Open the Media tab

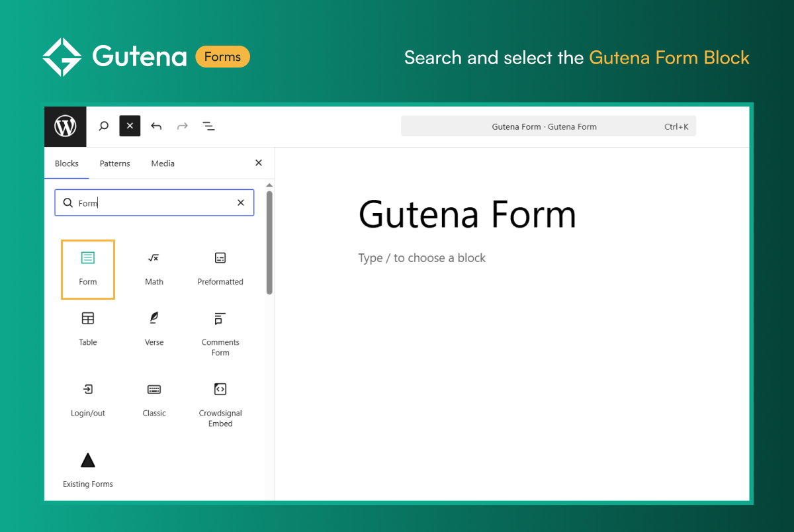(163, 163)
